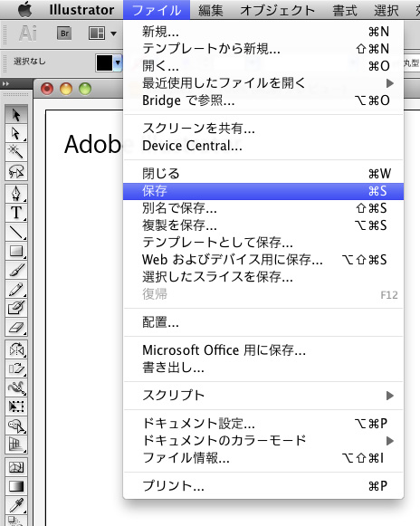
Task: Choose 書き出し... menu item
Action: pos(263,368)
